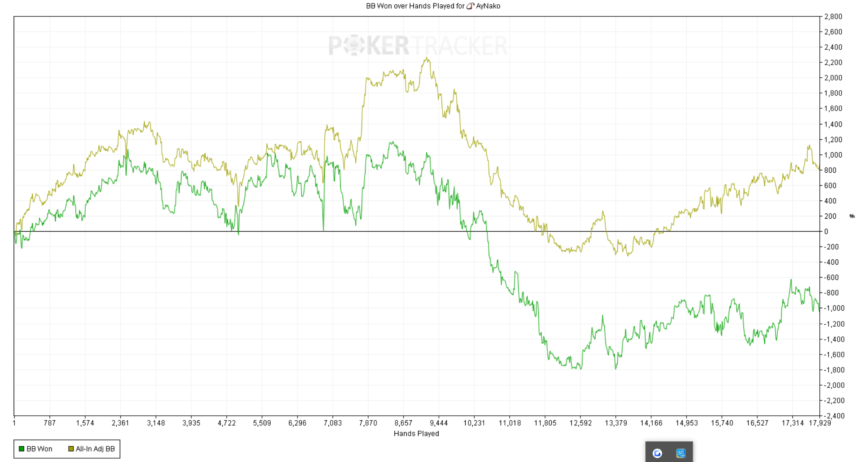The width and height of the screenshot is (868, 462).
Task: Click y-axis tick label '0'
Action: [x=826, y=232]
